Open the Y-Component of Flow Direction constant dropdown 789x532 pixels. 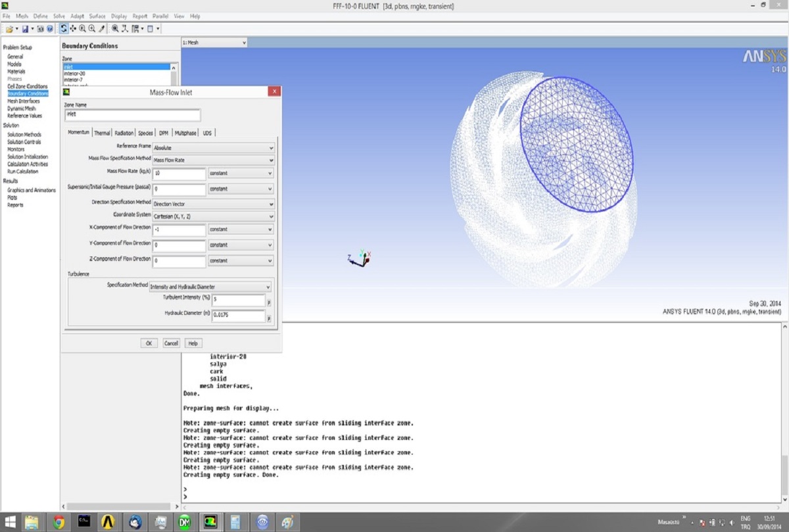point(241,245)
